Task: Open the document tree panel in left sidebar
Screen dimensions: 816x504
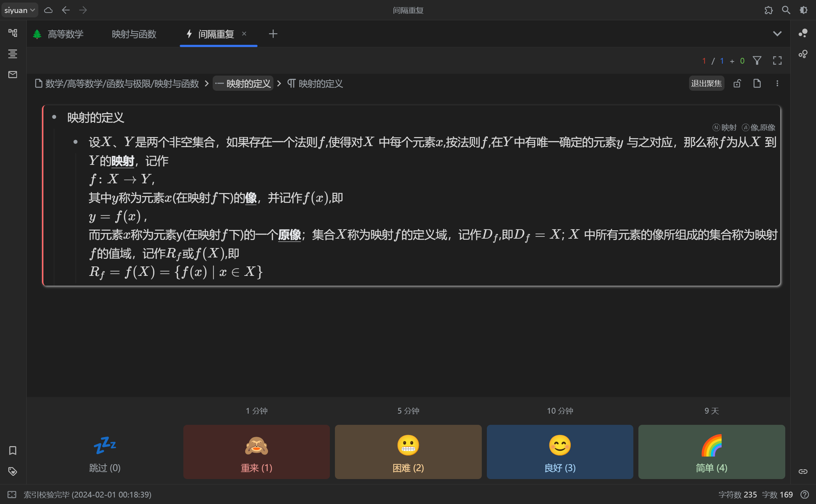Action: 13,33
